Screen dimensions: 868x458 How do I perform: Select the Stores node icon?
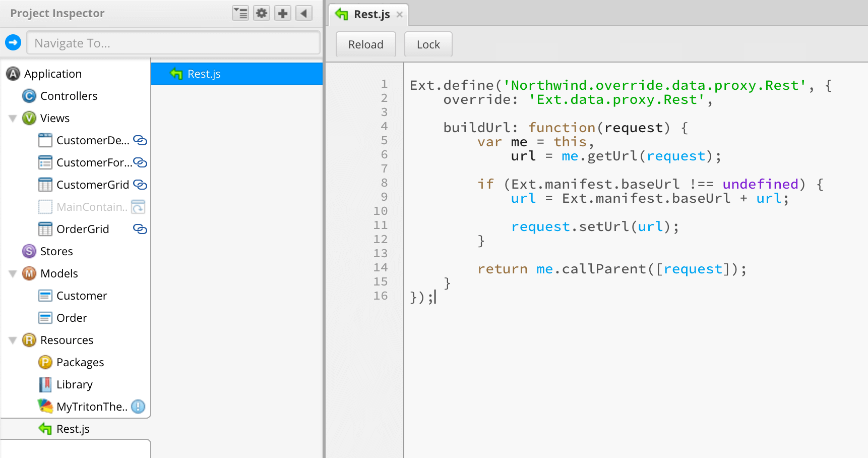coord(29,251)
